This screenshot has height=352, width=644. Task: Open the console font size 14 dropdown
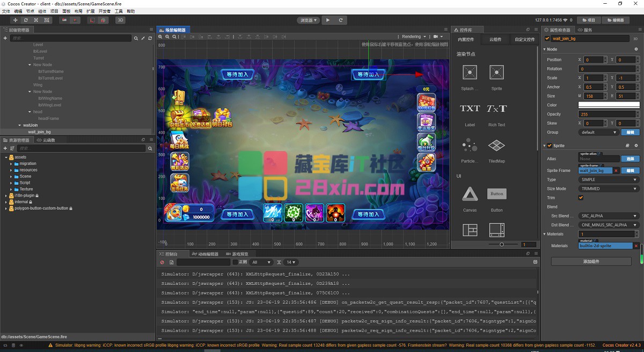point(290,262)
